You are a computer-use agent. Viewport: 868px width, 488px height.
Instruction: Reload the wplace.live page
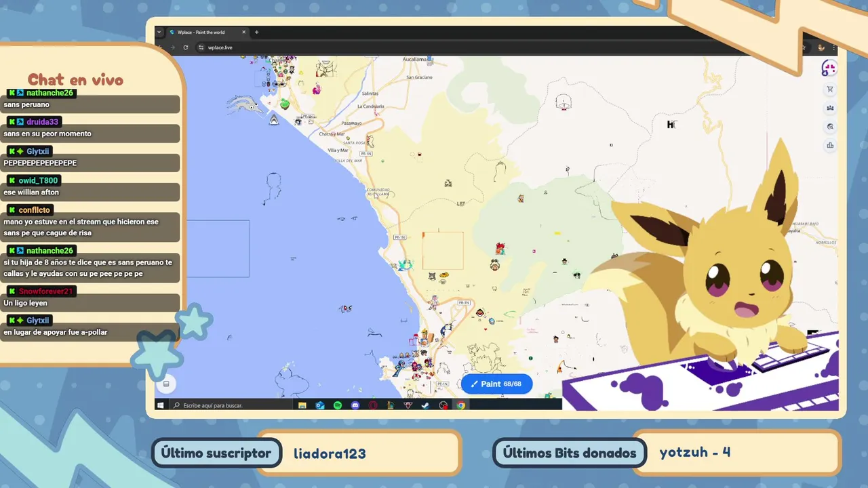click(x=186, y=47)
